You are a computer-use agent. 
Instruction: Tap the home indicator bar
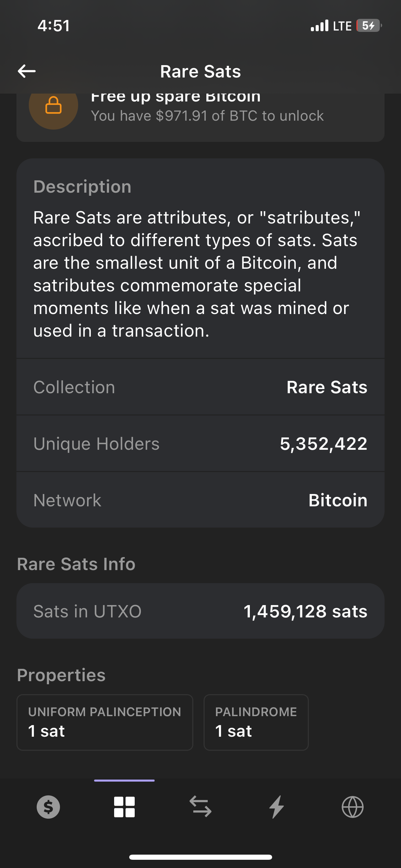point(200,857)
